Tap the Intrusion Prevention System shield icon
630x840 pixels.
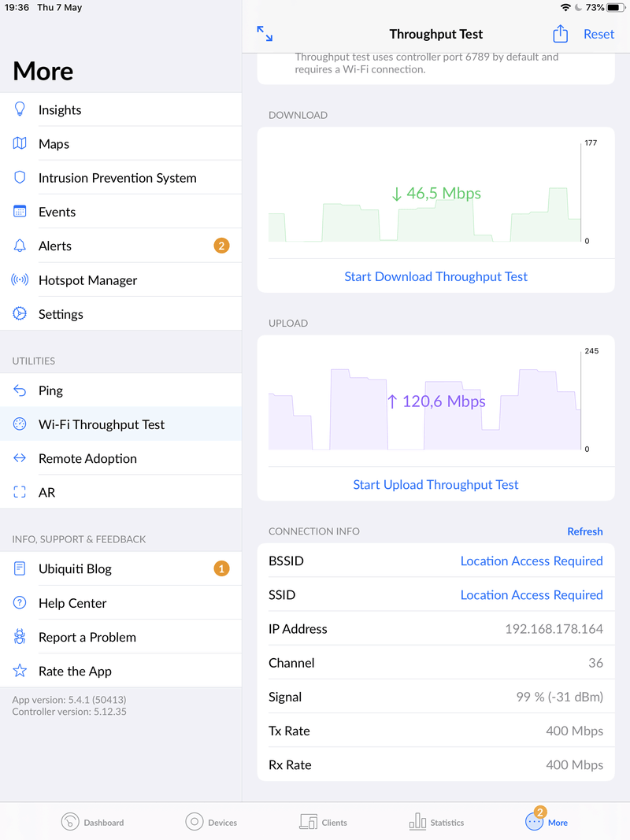(20, 177)
